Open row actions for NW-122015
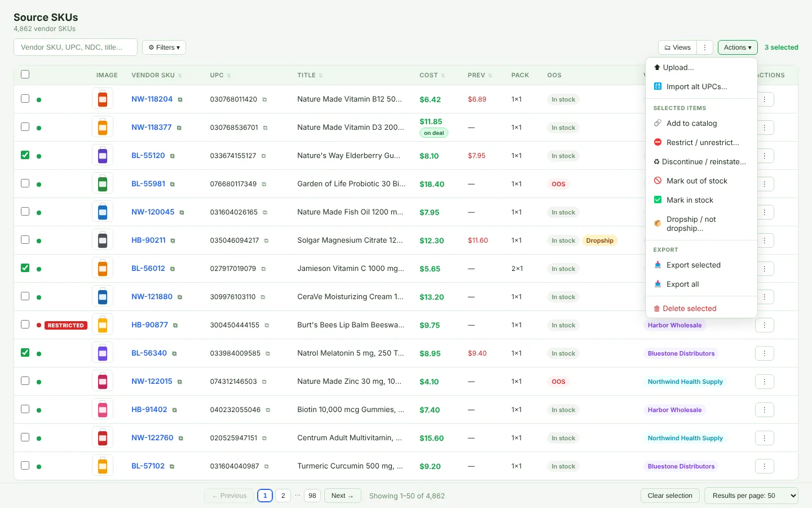This screenshot has height=508, width=812. tap(765, 382)
